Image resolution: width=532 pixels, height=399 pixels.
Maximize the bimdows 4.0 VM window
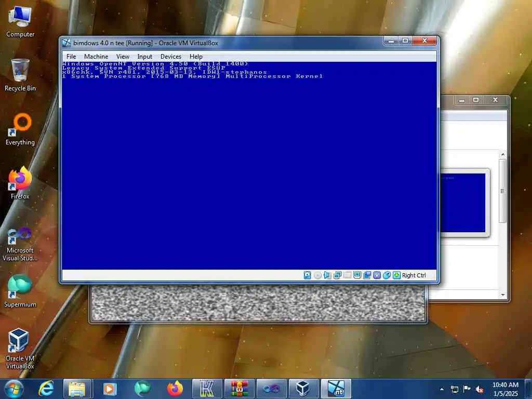[405, 41]
